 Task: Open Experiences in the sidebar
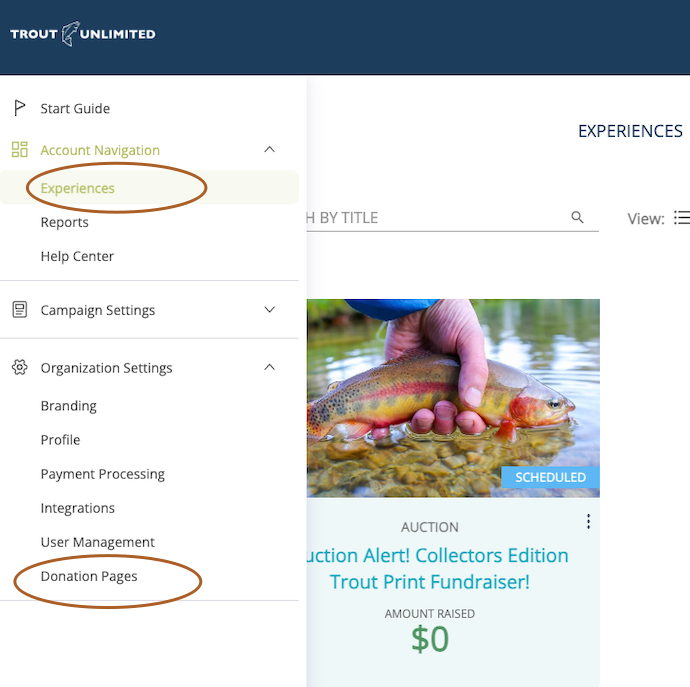tap(78, 188)
